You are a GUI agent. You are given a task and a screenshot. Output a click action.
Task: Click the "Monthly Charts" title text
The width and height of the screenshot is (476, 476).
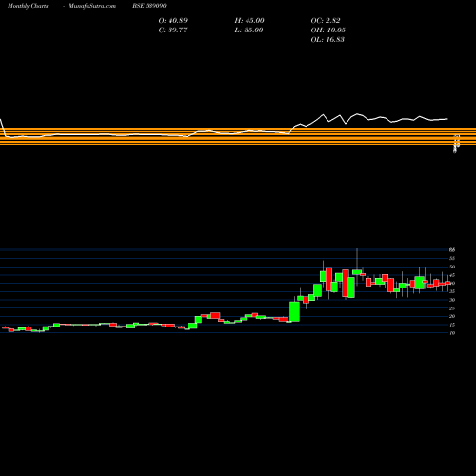[28, 6]
